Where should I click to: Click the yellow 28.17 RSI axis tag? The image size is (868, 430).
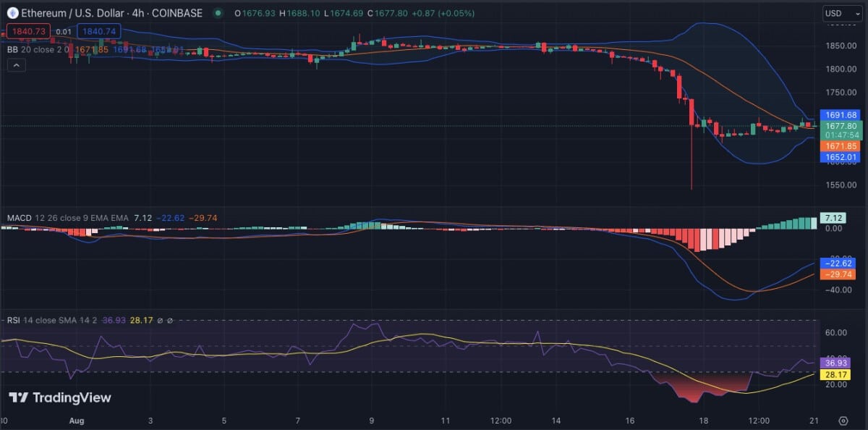click(835, 374)
